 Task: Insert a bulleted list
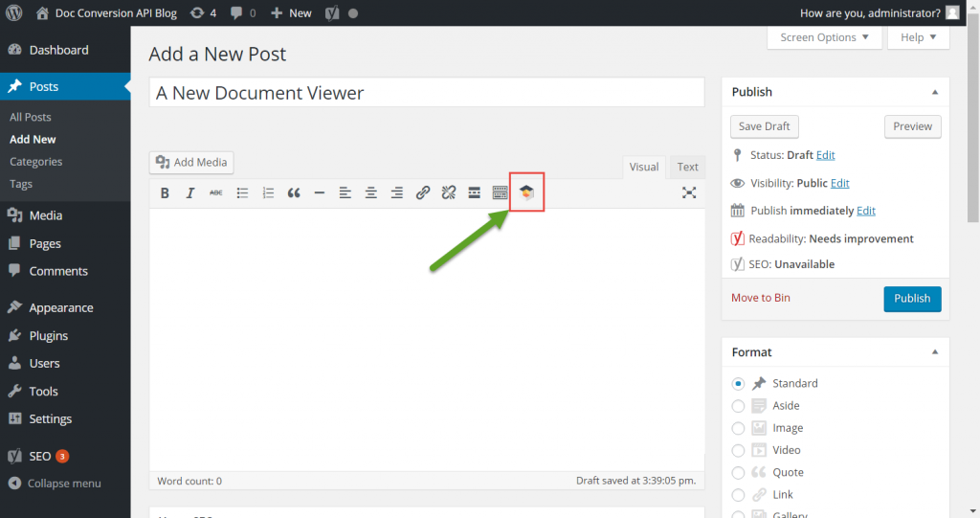(x=242, y=192)
